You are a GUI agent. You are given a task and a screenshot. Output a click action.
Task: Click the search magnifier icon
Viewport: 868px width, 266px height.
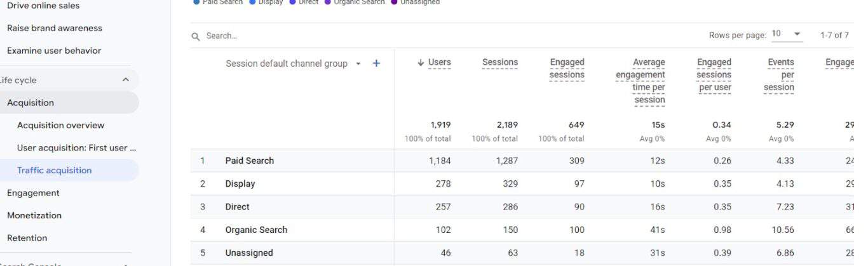196,36
